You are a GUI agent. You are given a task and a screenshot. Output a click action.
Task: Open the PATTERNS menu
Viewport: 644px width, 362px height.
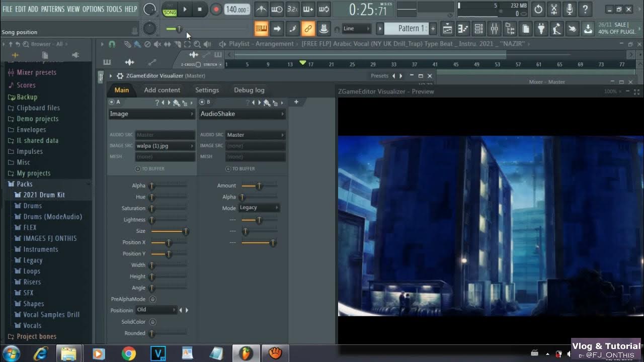coord(52,9)
